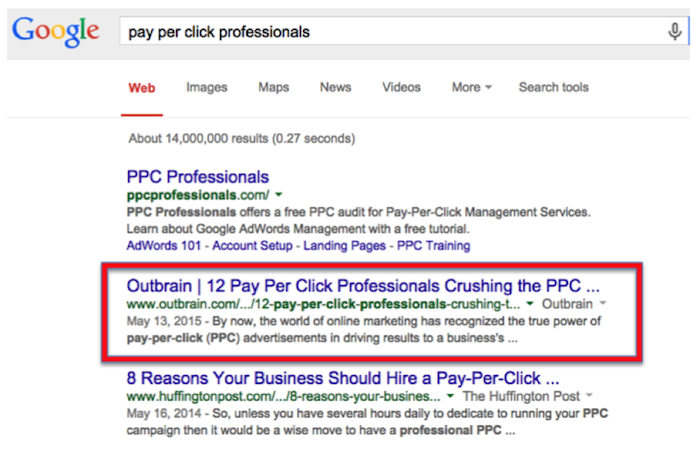Click in the search query box
The width and height of the screenshot is (700, 453).
(390, 32)
